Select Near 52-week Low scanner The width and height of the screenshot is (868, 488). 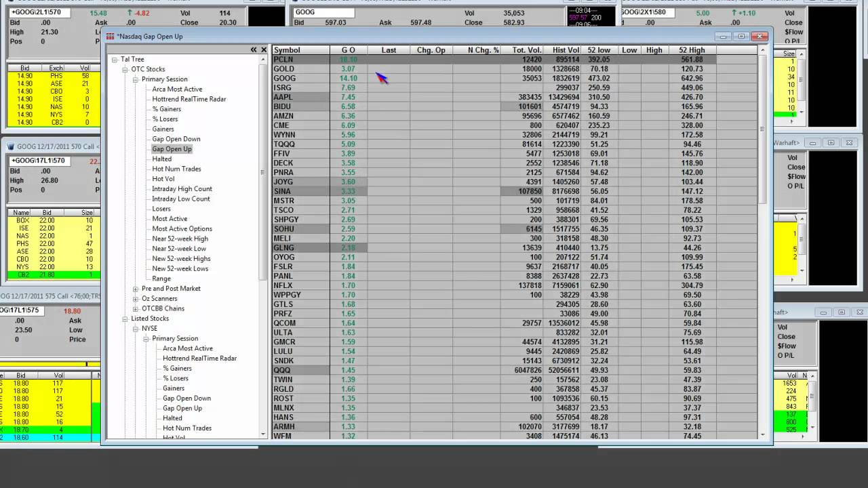(179, 249)
